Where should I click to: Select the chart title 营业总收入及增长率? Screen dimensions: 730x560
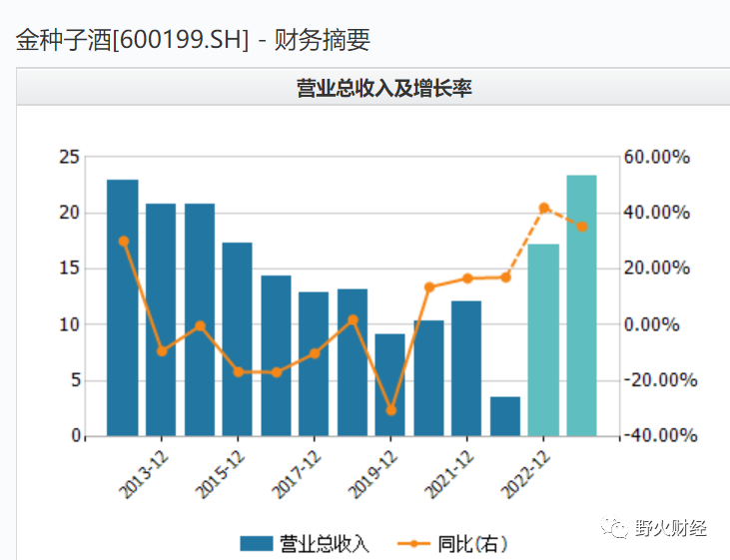point(384,88)
